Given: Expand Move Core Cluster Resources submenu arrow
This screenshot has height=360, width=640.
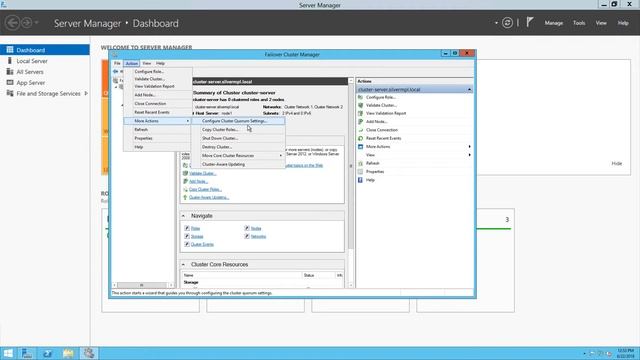Looking at the screenshot, I should tap(280, 156).
